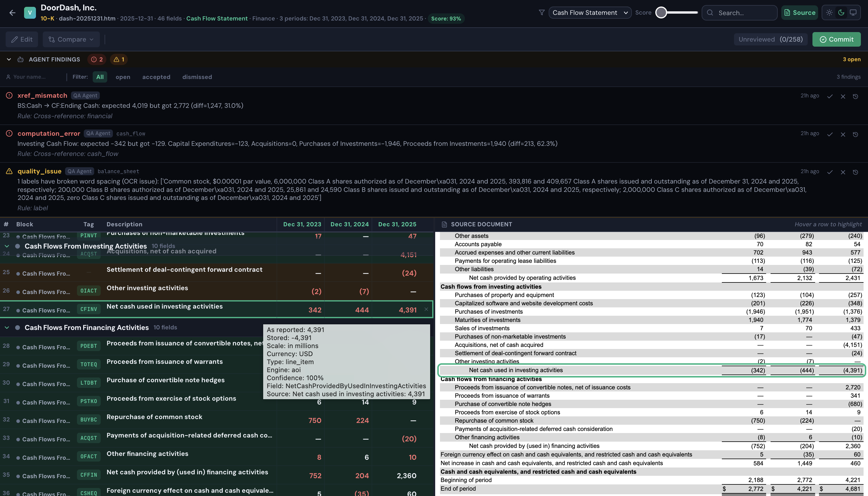Click the Dec 31, 2024 column header
The height and width of the screenshot is (496, 868).
(350, 224)
